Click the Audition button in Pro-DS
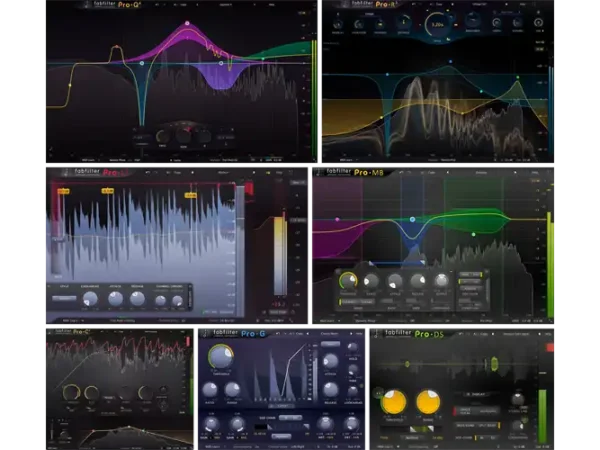This screenshot has width=600, height=450. coord(412,438)
